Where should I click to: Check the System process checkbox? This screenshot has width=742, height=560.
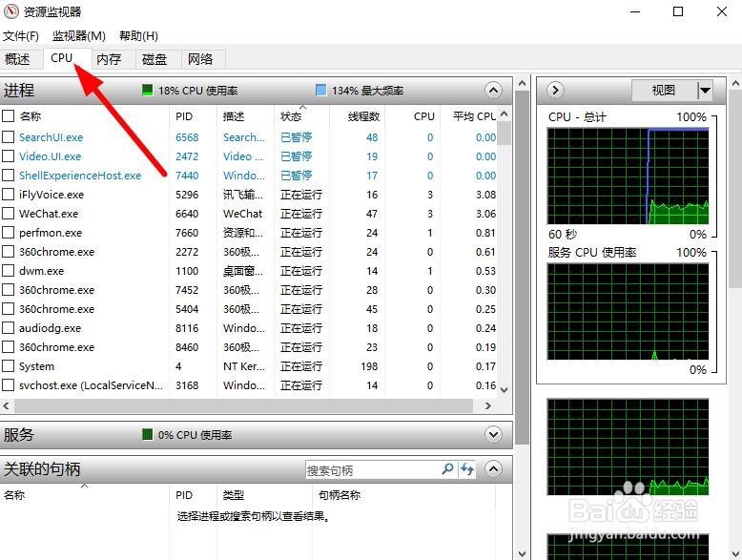8,366
